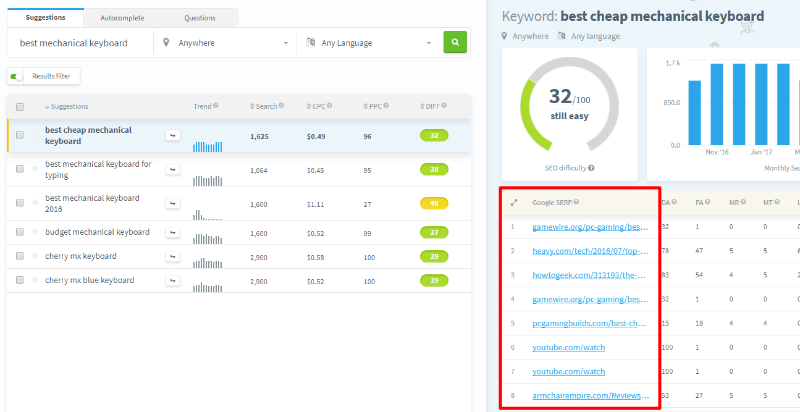Viewport: 800px width, 412px height.
Task: Toggle the Results filter switch
Action: pyautogui.click(x=17, y=76)
